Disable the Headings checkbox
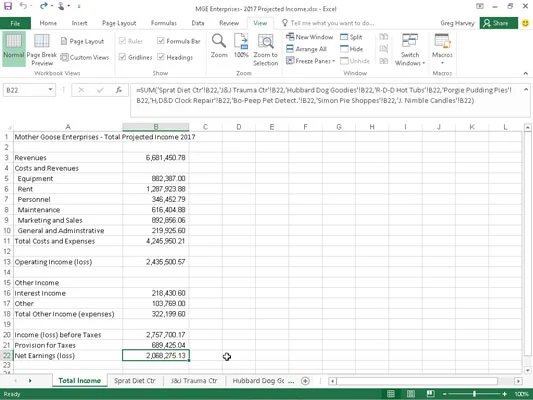Image resolution: width=533 pixels, height=400 pixels. click(x=161, y=57)
